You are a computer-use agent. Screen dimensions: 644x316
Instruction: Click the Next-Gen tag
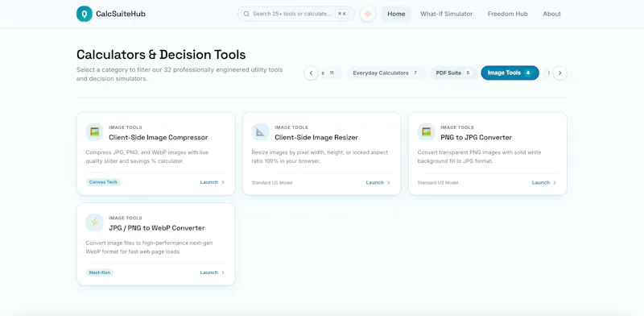[99, 272]
